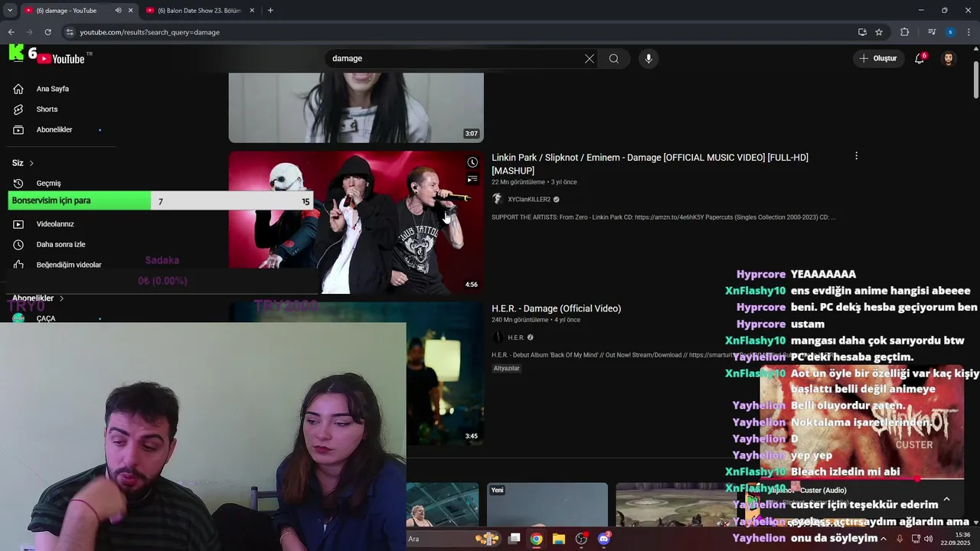Image resolution: width=980 pixels, height=551 pixels.
Task: Add Linkin Park mashup to watch later
Action: pyautogui.click(x=472, y=162)
